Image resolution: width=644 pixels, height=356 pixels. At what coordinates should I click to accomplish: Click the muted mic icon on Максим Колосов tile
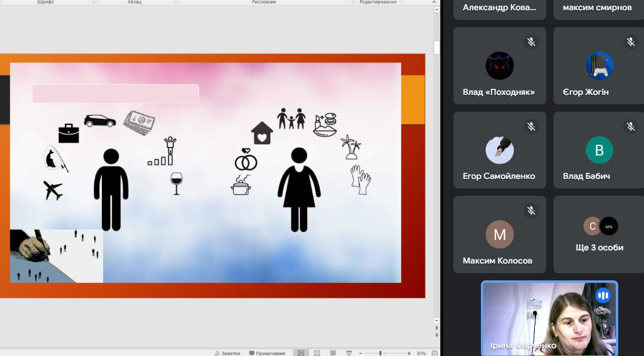(531, 211)
